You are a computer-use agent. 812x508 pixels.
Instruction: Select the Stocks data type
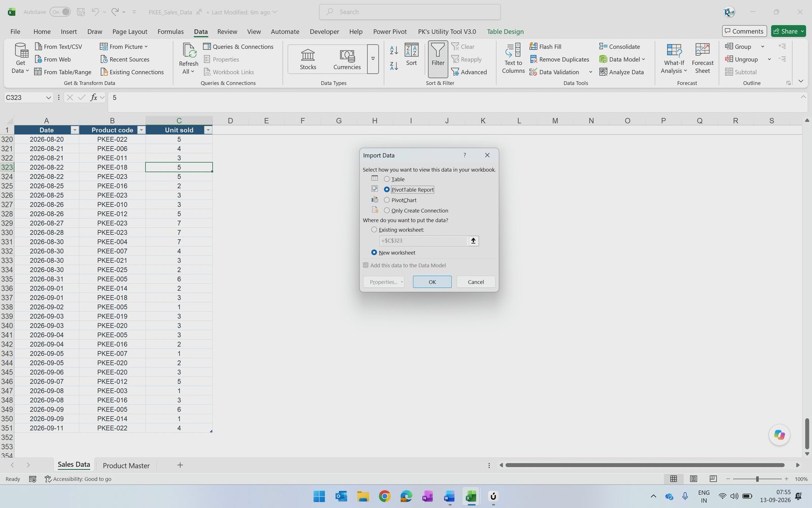click(308, 59)
